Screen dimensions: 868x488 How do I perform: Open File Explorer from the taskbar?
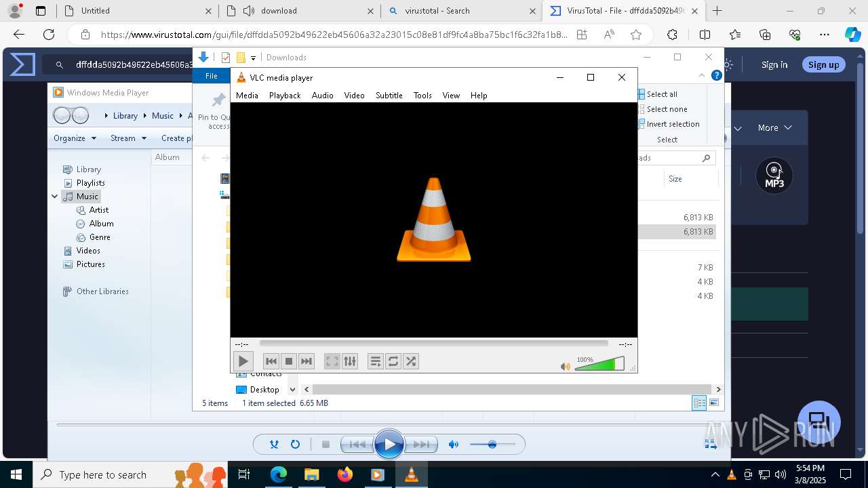(311, 474)
